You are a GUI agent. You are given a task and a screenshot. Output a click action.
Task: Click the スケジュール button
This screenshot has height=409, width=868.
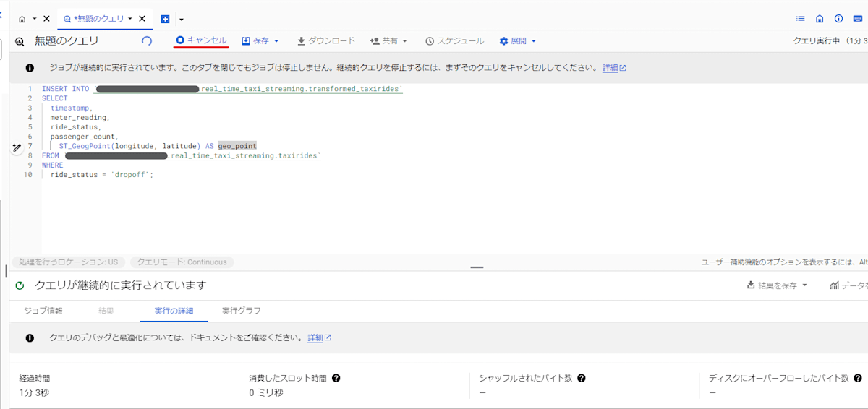pos(455,41)
